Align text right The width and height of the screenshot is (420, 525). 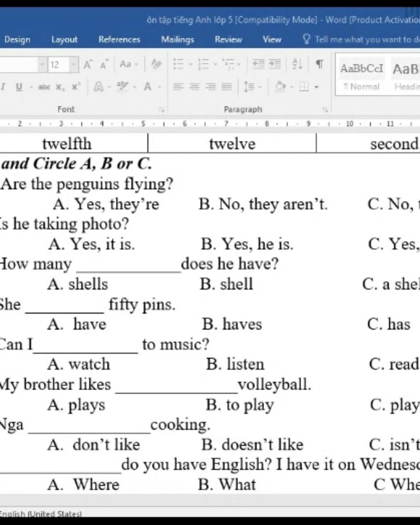pyautogui.click(x=210, y=87)
